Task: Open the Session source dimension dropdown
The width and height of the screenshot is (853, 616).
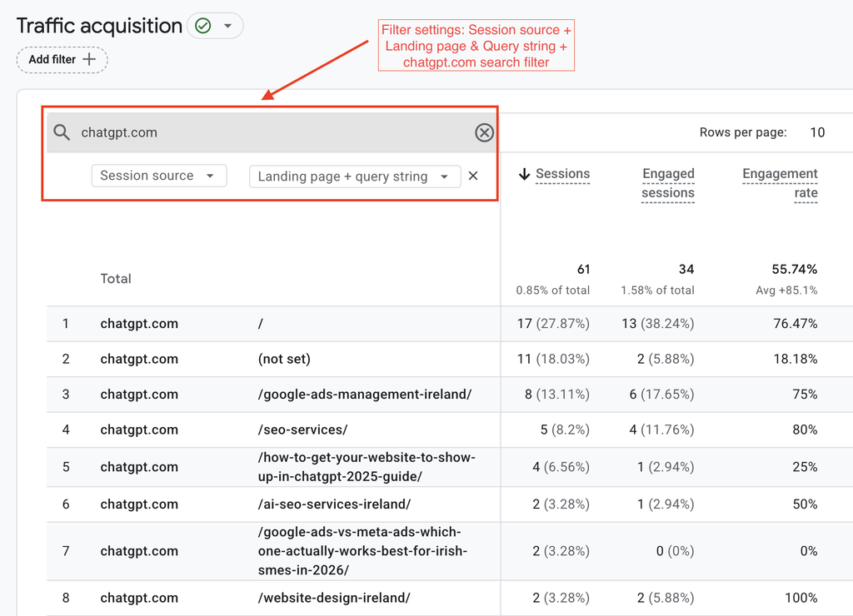Action: (x=159, y=176)
